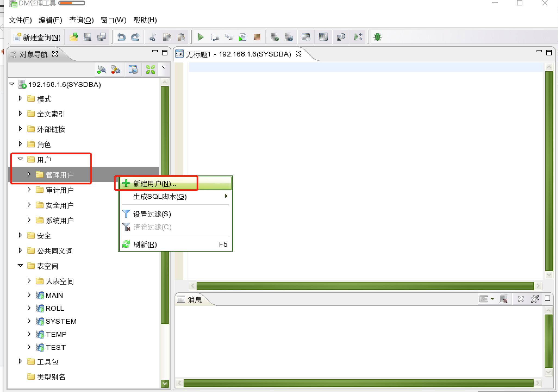Choose 新建用户(N)... from context menu

(154, 184)
